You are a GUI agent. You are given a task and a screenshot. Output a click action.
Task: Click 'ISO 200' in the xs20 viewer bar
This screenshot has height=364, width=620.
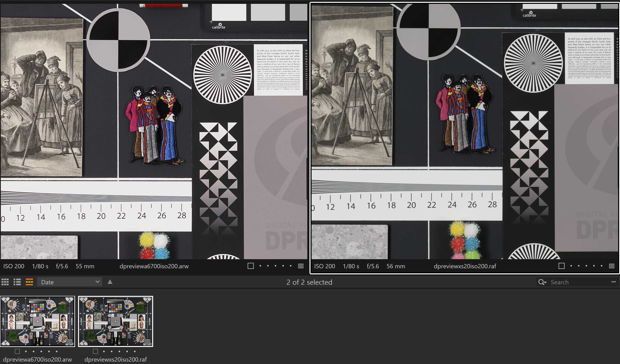325,266
